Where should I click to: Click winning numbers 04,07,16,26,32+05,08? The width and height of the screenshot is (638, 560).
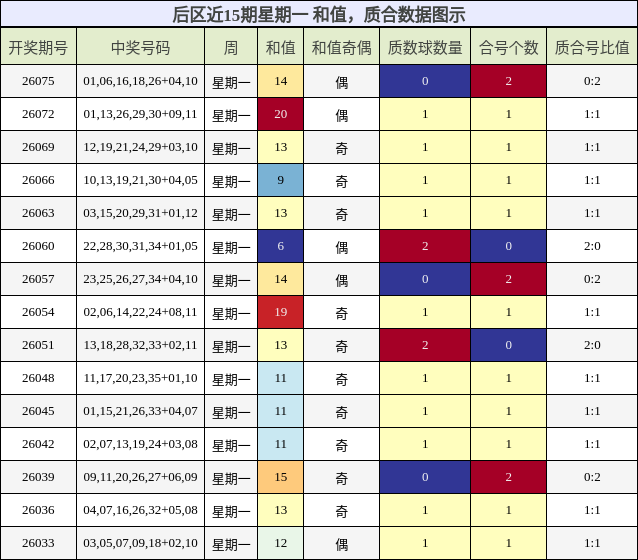[140, 510]
